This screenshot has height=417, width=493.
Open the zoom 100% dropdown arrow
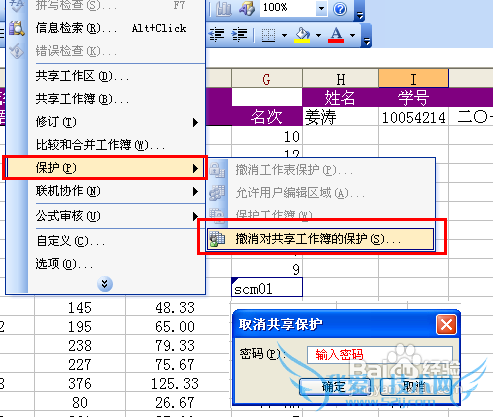click(321, 8)
